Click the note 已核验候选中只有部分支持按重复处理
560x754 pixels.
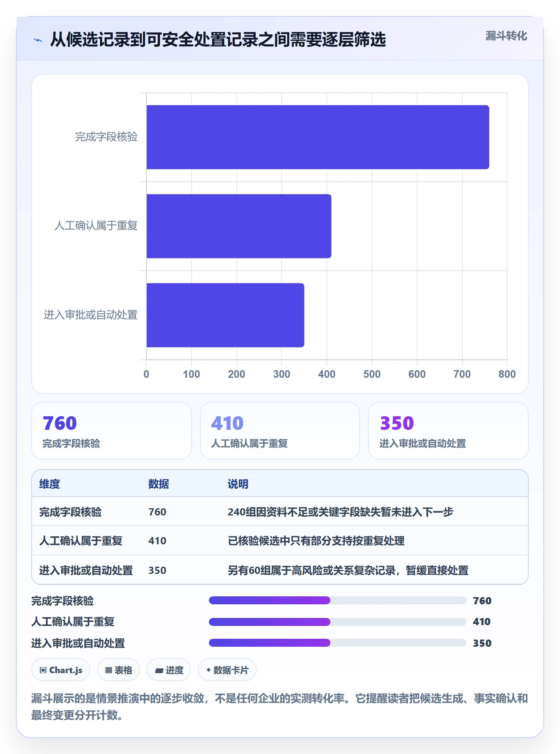(x=316, y=541)
